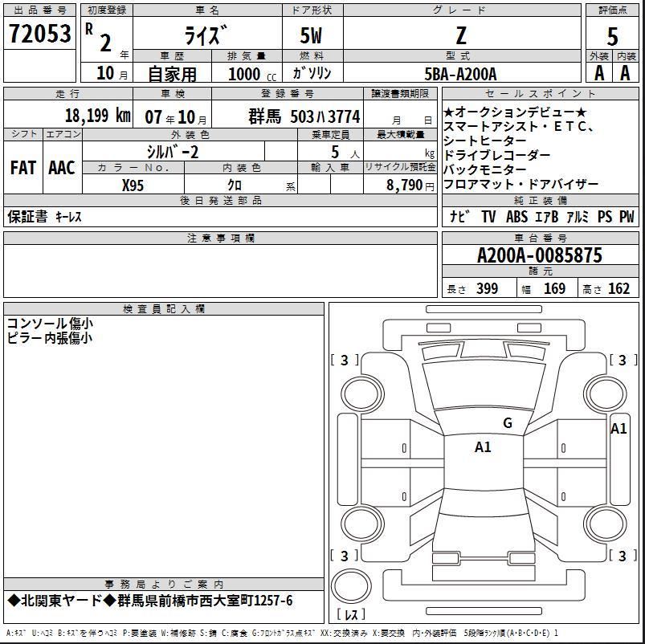
Task: Click the ABS equipment entry
Action: point(516,216)
